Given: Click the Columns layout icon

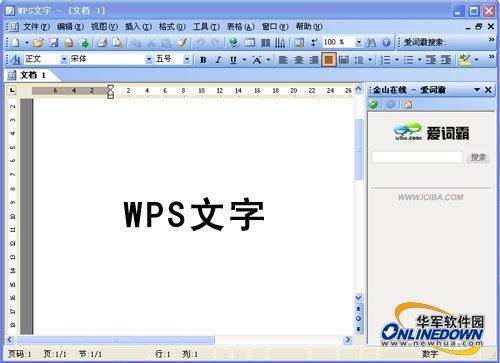Looking at the screenshot, I should 265,42.
